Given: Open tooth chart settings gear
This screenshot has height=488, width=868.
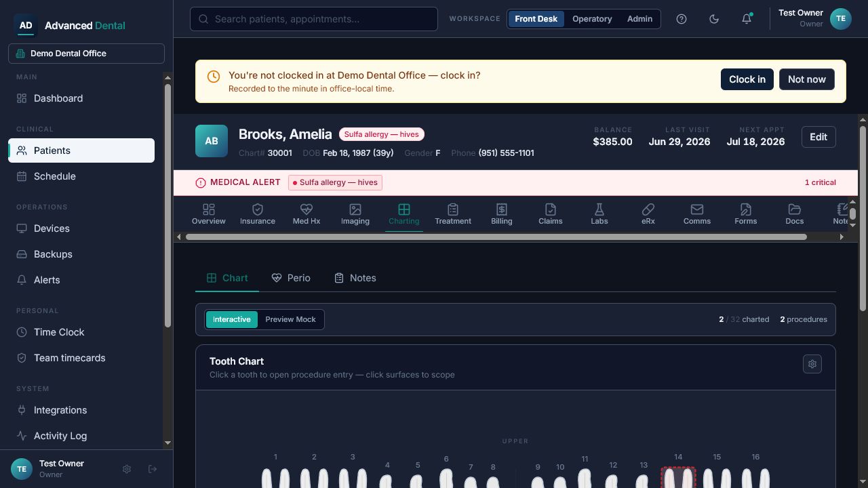Looking at the screenshot, I should pyautogui.click(x=812, y=364).
